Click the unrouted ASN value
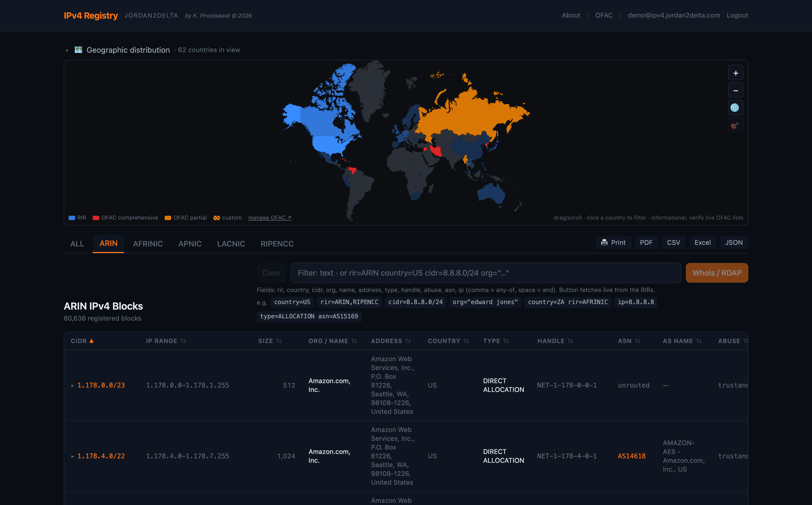Screen dimensions: 812x505 tap(633, 385)
